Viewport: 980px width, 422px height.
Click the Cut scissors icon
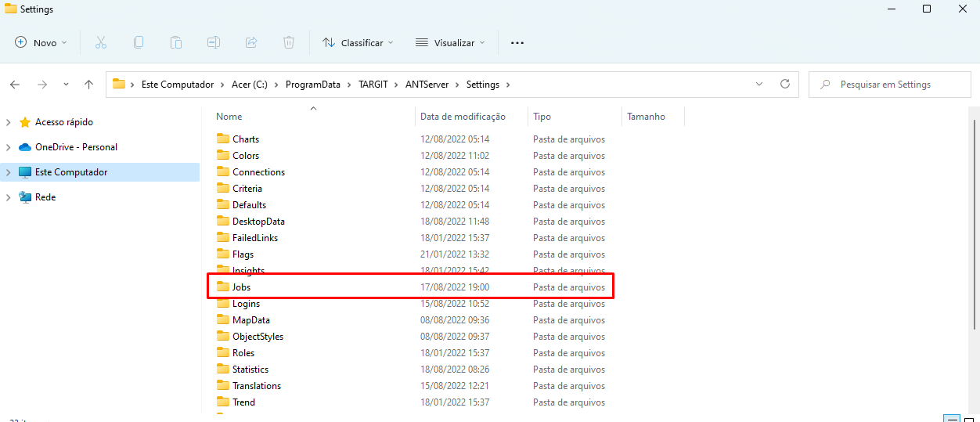(x=100, y=42)
